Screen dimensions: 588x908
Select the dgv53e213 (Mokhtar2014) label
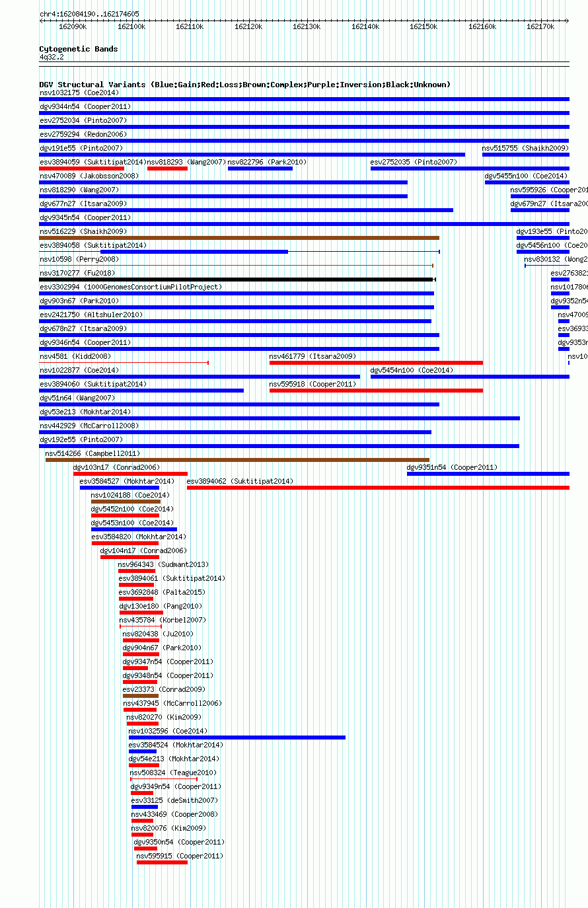click(x=85, y=412)
